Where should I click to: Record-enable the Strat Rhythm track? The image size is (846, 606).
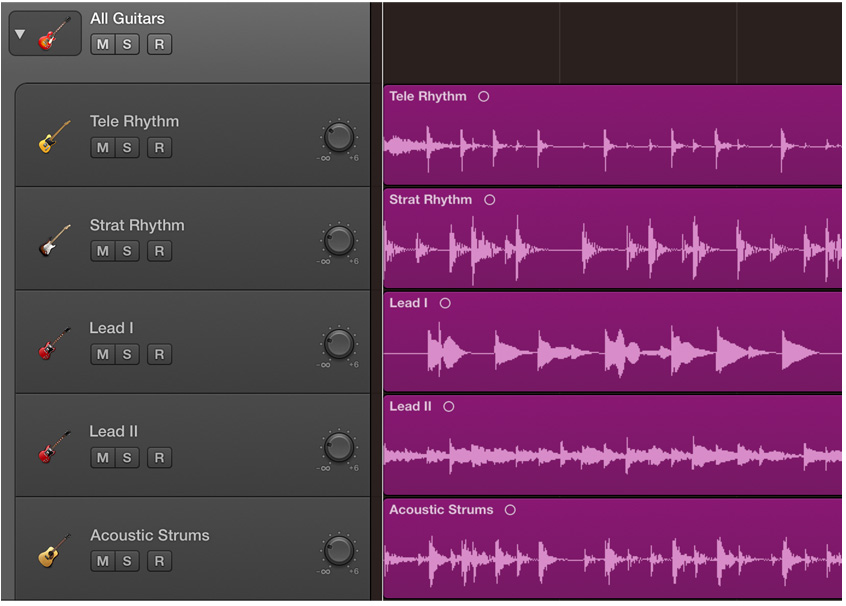[159, 251]
